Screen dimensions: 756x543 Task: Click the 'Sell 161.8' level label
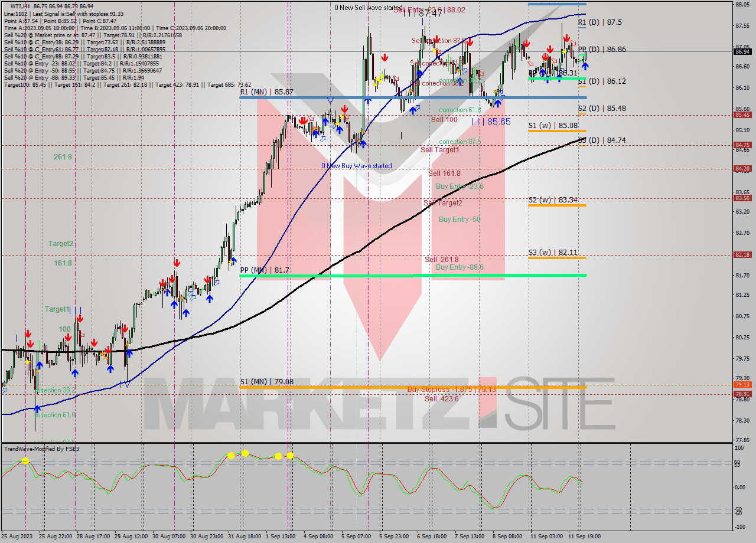click(444, 174)
